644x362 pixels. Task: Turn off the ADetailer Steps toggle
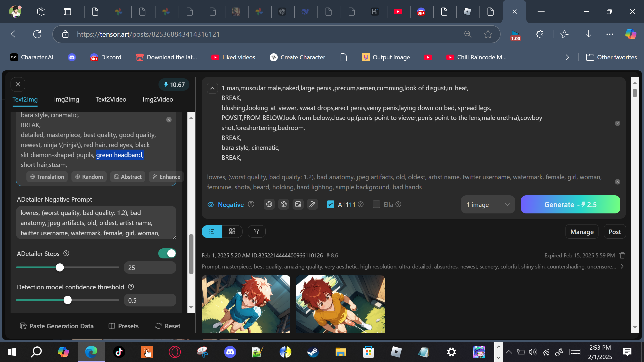pos(167,253)
